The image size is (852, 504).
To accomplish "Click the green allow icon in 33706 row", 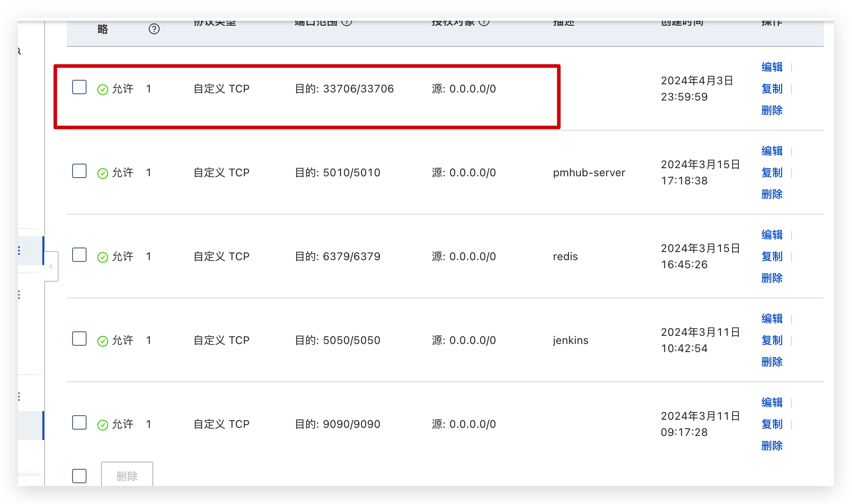I will coord(103,90).
